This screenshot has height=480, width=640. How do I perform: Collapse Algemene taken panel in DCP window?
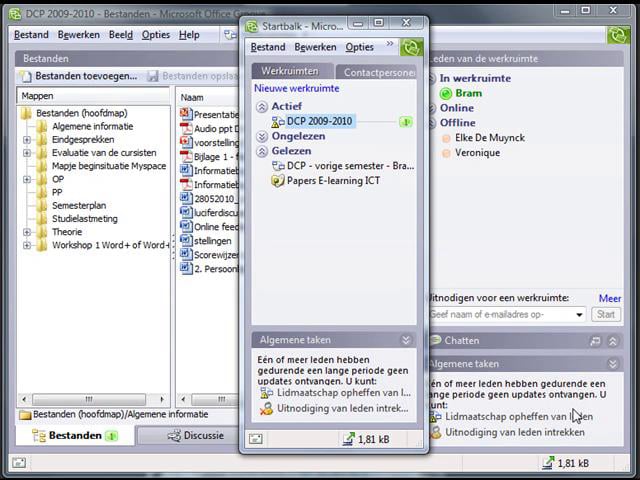[x=613, y=364]
